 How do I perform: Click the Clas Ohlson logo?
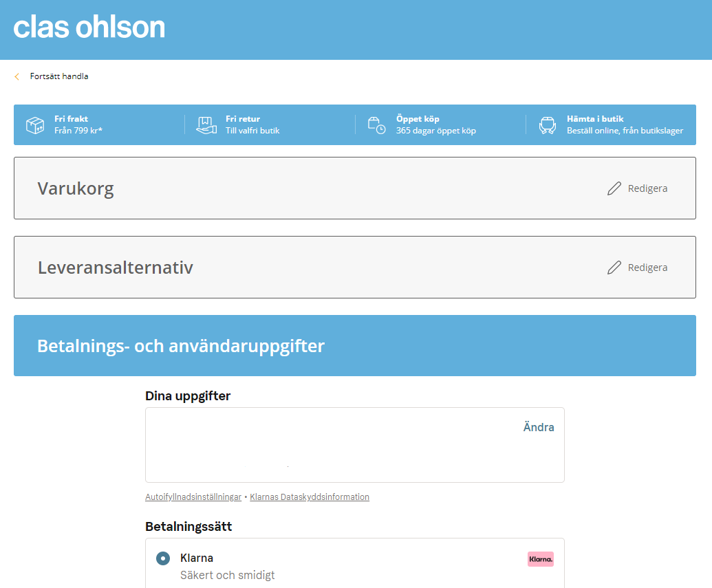89,28
